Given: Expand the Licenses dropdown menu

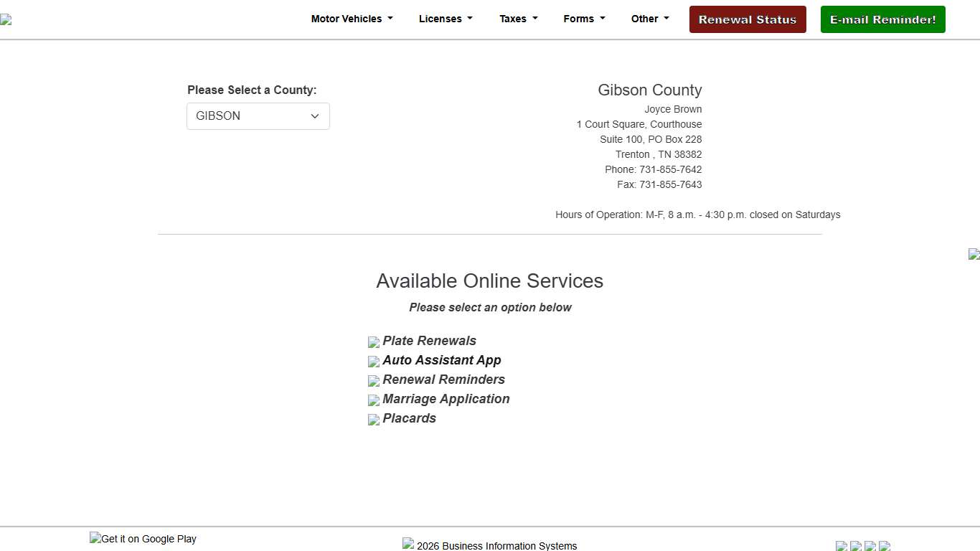Looking at the screenshot, I should point(446,19).
